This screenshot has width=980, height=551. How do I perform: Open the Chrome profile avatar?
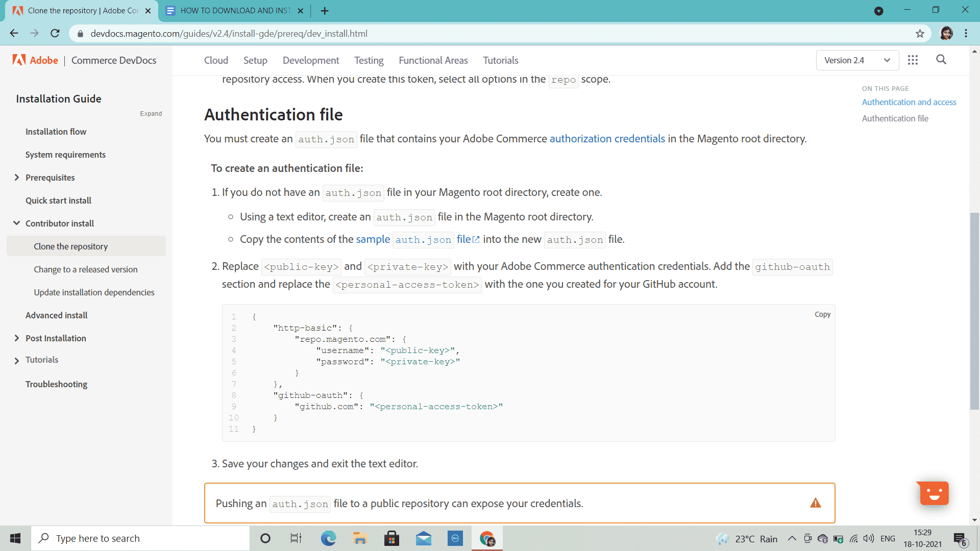(x=946, y=34)
